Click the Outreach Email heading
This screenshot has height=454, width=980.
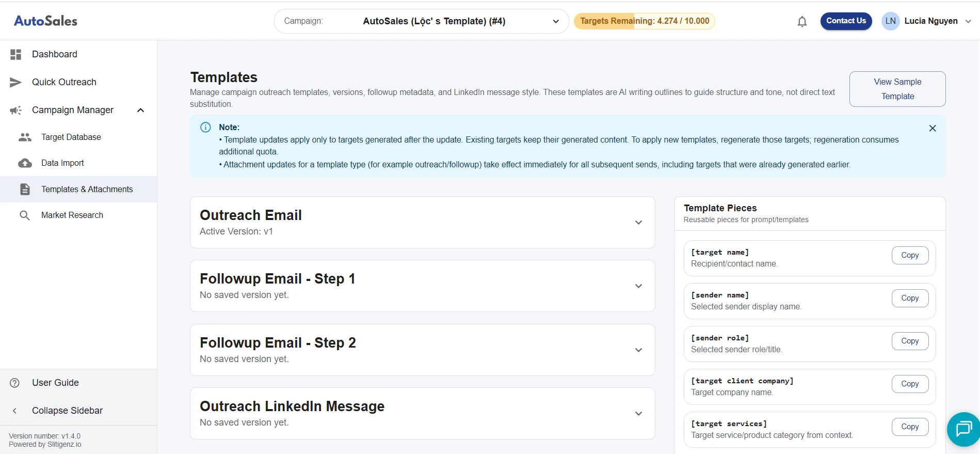point(251,215)
